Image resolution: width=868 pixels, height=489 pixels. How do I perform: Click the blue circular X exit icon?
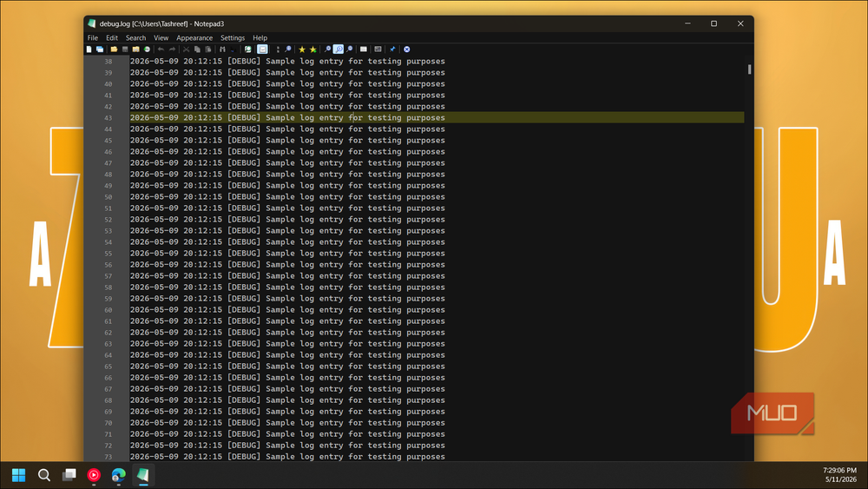(x=407, y=50)
